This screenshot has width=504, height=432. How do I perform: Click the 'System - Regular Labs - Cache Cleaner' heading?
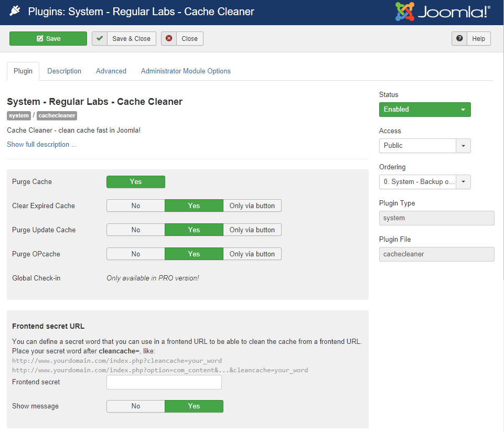94,102
